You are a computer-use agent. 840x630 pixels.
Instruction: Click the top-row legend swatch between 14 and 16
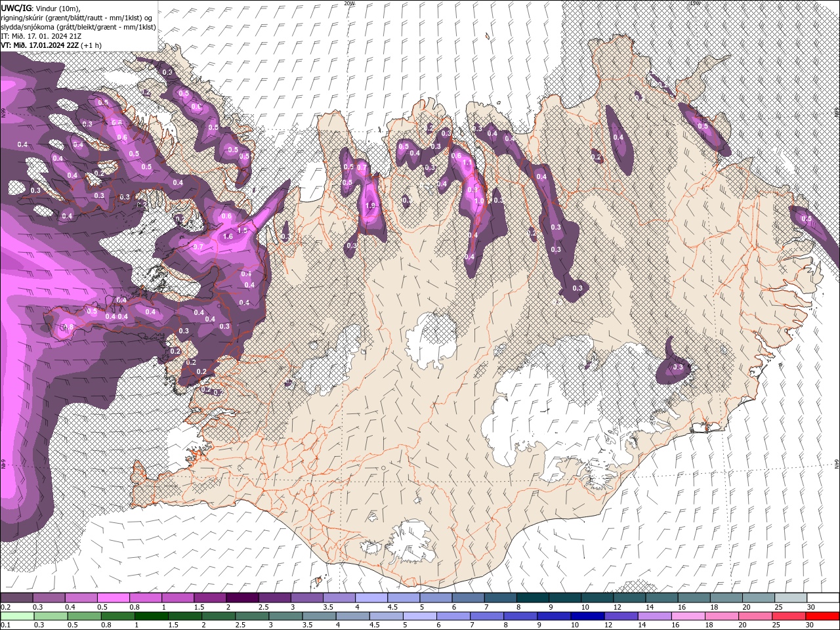(661, 598)
